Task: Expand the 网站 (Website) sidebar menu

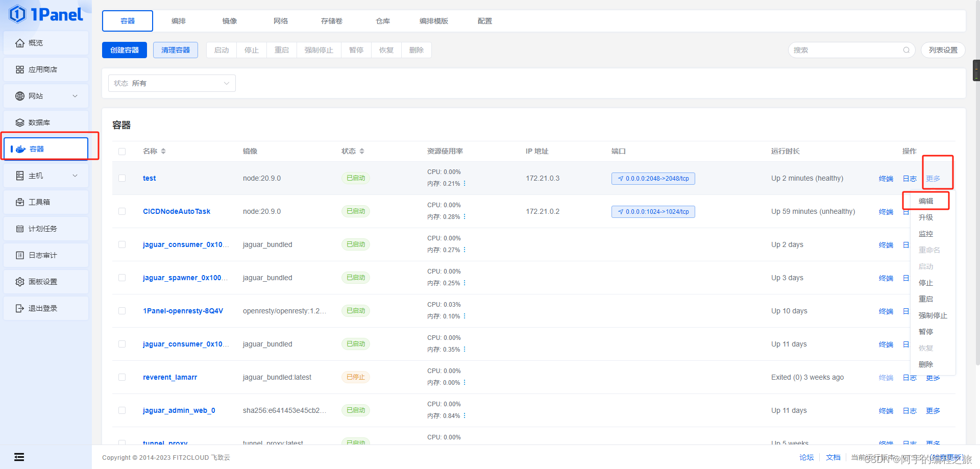Action: tap(45, 95)
